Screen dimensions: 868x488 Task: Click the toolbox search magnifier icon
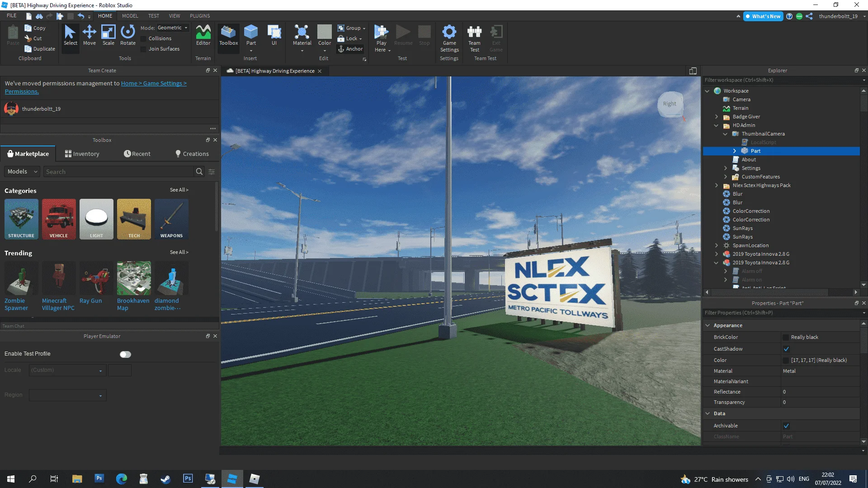point(199,172)
